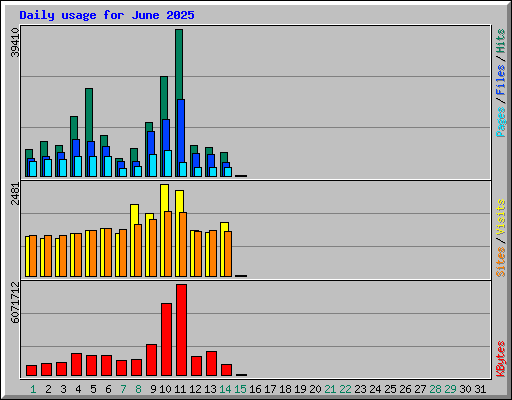Click green day label 15
Viewport: 512px width, 400px height.
[x=240, y=389]
